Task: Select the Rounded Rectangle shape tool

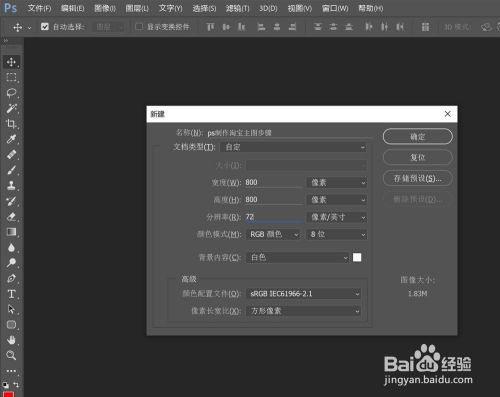Action: click(x=11, y=325)
